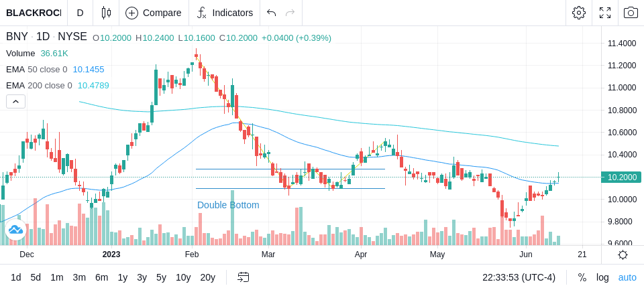This screenshot has height=290, width=644.
Task: Click the Feb label on the time axis
Action: [191, 255]
